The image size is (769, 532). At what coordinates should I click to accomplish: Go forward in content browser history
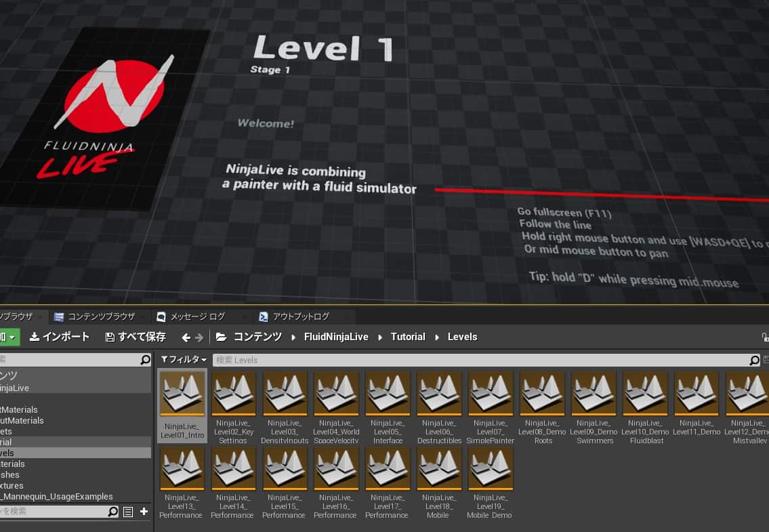click(199, 337)
